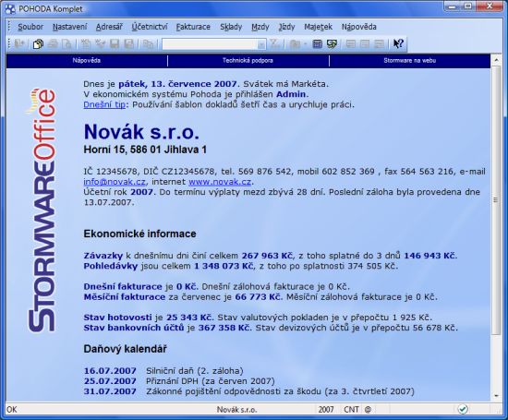
Task: Click the vertical scrollbar thumb
Action: click(496, 200)
